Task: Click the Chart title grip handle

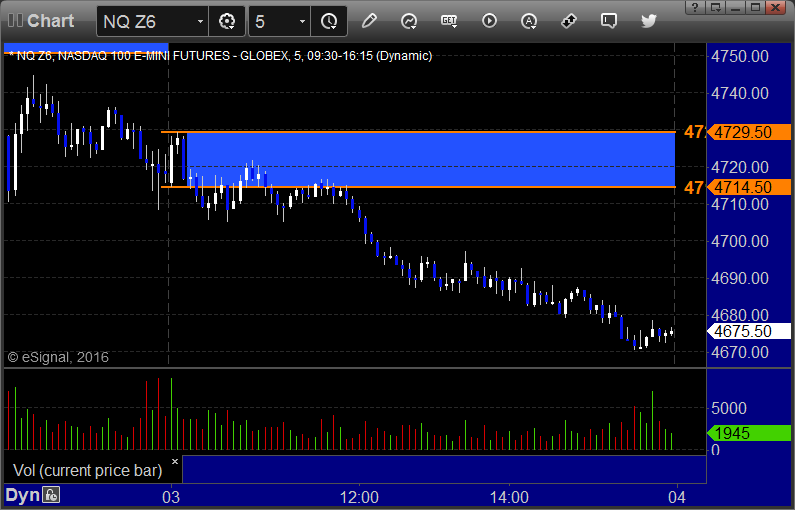Action: point(15,21)
